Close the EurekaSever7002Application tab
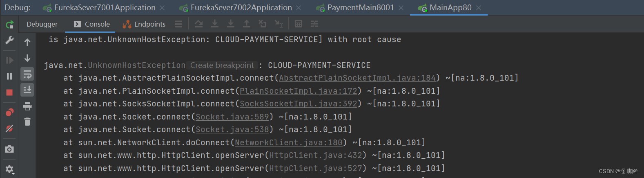 pos(299,8)
